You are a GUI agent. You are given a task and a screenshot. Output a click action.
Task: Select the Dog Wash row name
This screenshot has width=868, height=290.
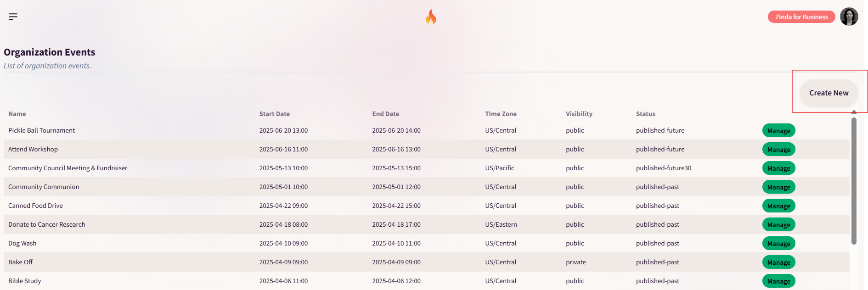pyautogui.click(x=22, y=243)
